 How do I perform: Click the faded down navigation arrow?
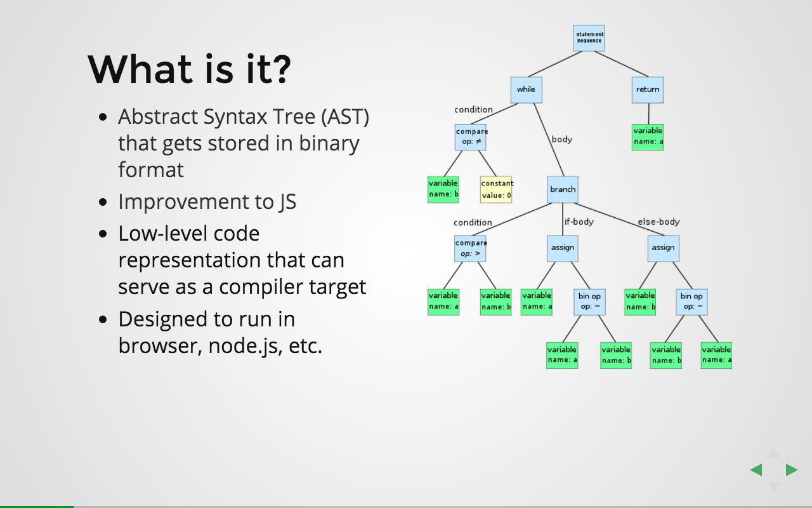coord(773,487)
